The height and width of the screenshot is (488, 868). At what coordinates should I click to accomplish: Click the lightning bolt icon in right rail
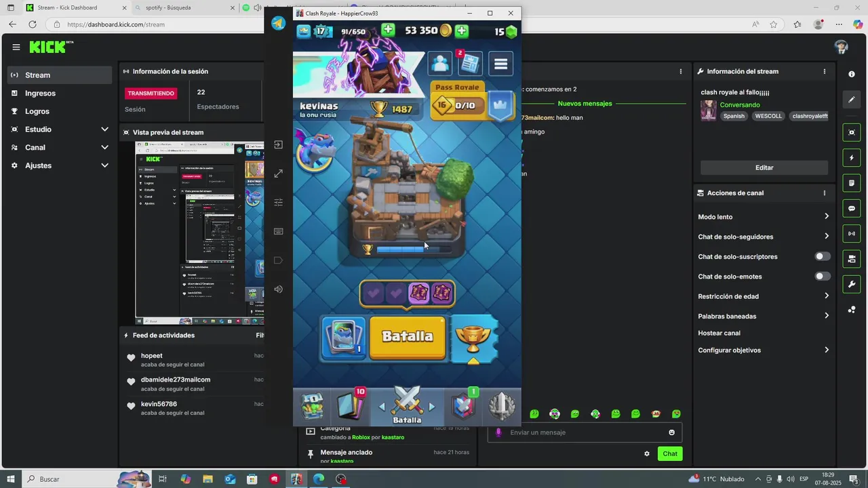pyautogui.click(x=852, y=158)
